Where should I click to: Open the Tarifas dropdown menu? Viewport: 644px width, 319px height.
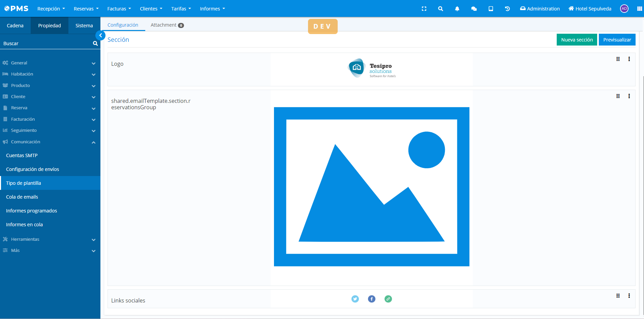(x=181, y=9)
